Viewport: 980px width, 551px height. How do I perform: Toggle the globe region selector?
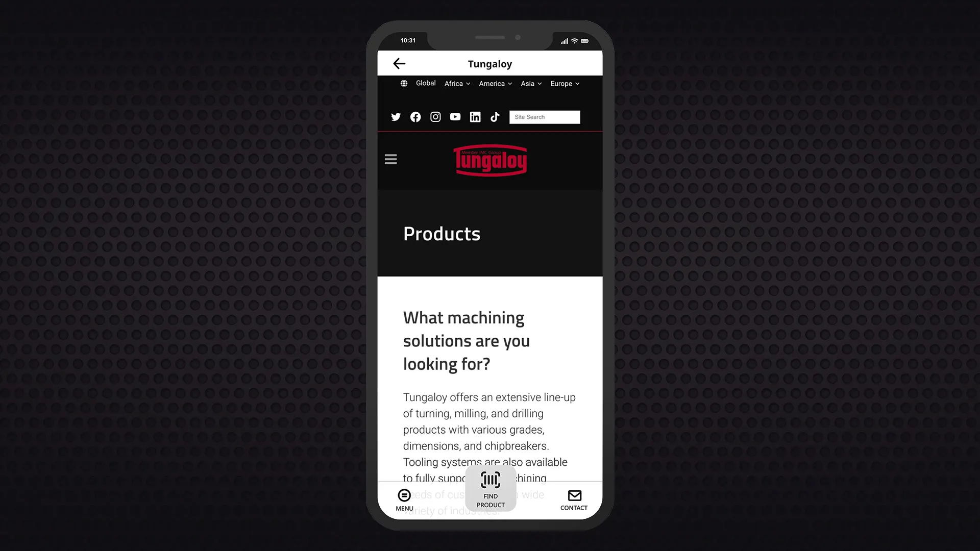pos(405,84)
